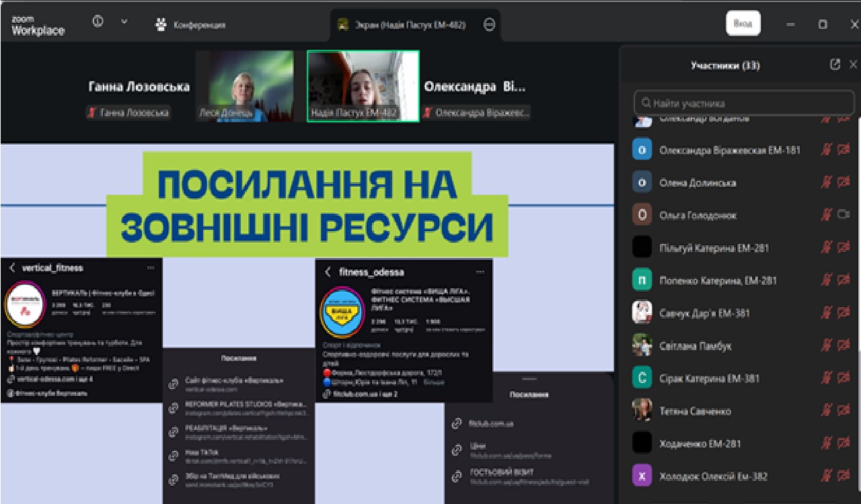The height and width of the screenshot is (504, 861).
Task: Pop out the participants panel
Action: [835, 65]
